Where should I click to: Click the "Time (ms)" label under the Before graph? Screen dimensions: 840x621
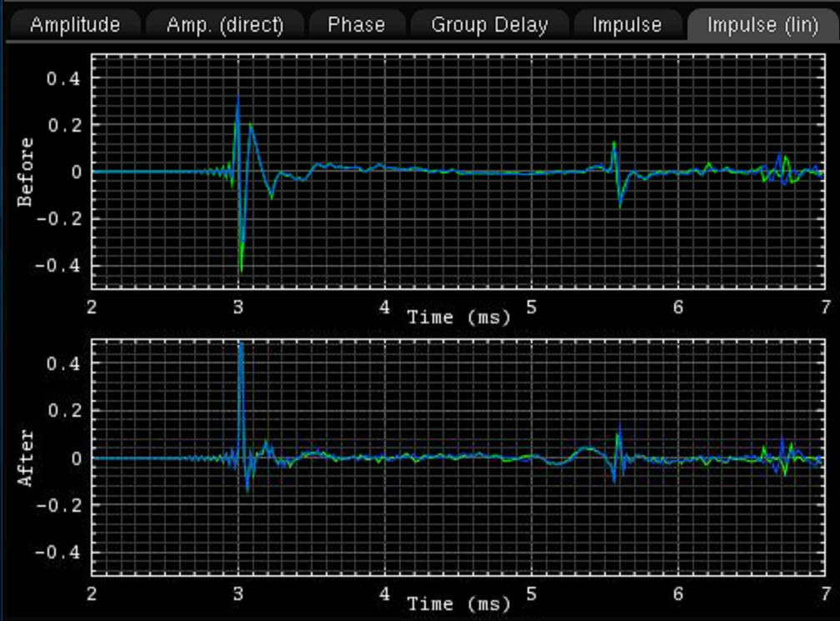point(458,317)
